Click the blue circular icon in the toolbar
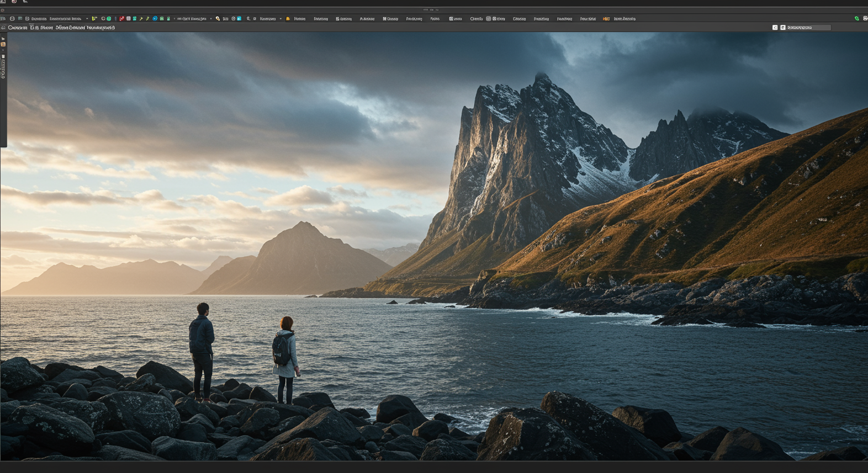 click(155, 18)
